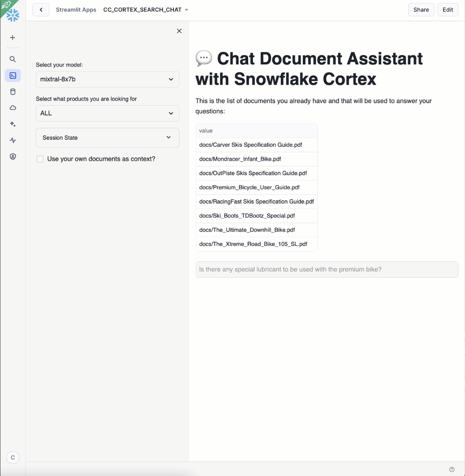Open Search in the left sidebar
465x476 pixels.
(13, 59)
